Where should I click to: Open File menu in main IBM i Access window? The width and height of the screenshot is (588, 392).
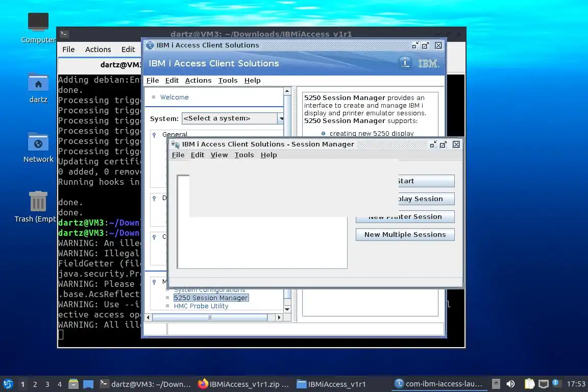coord(153,80)
